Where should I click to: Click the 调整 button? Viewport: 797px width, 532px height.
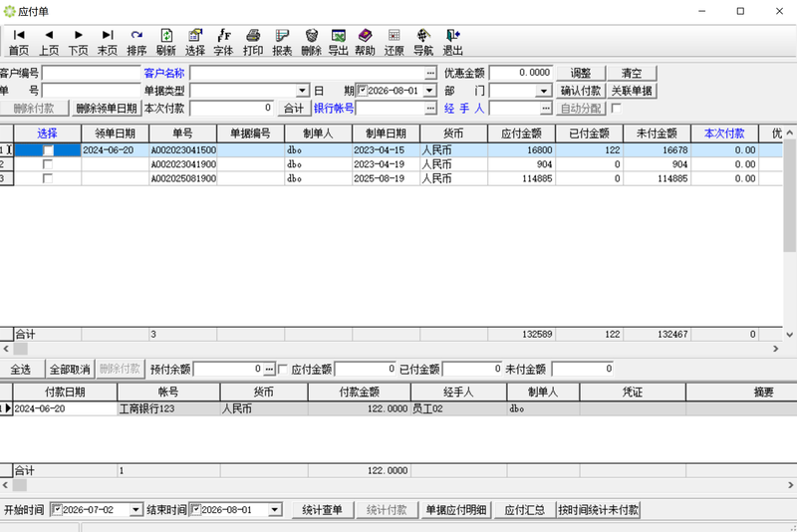pos(581,73)
